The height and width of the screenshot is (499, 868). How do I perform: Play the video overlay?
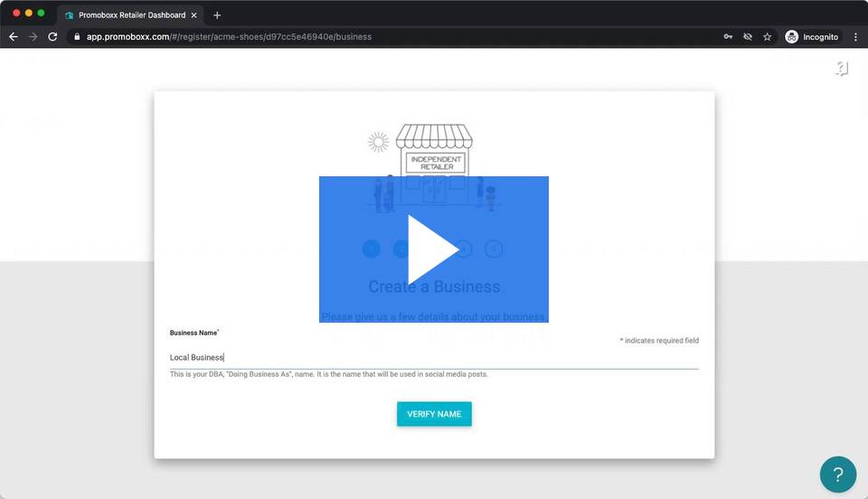(433, 249)
